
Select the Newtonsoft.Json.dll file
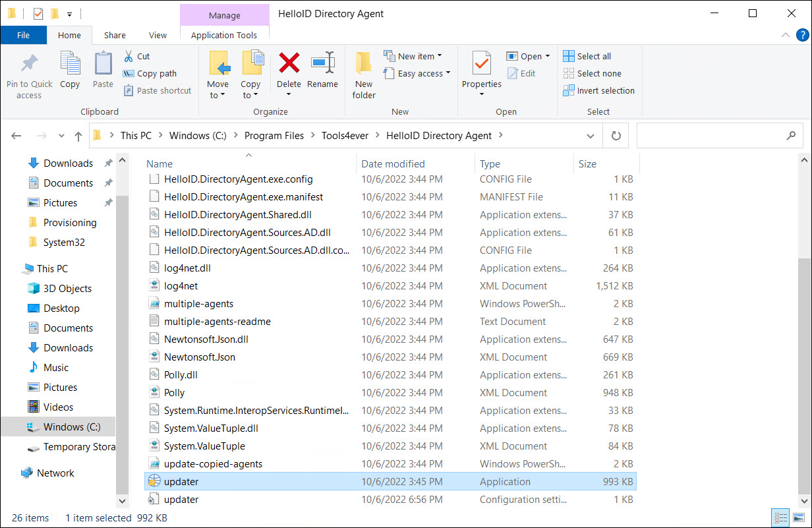pyautogui.click(x=390, y=339)
